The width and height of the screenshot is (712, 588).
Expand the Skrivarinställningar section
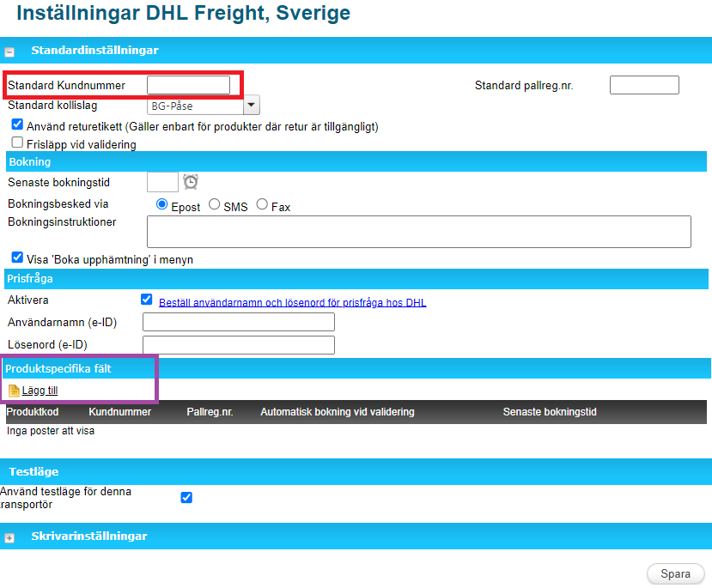[x=9, y=537]
